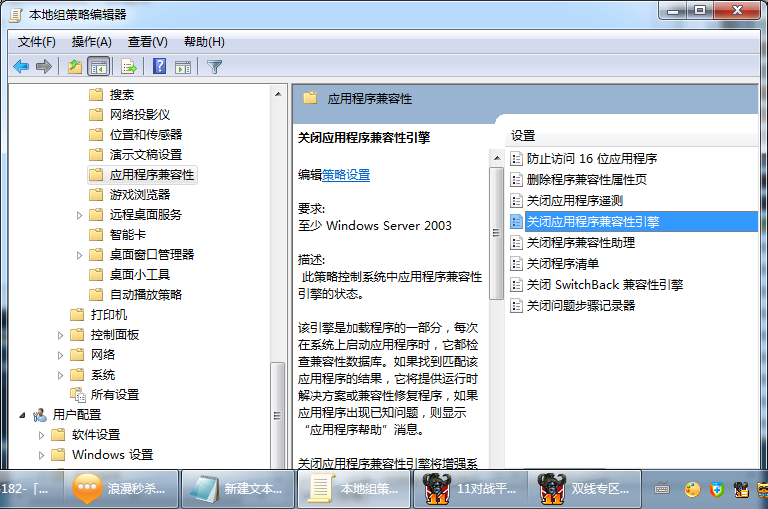Viewport: 768px width, 509px height.
Task: Open the 双线专区 taskbar item
Action: (x=584, y=489)
